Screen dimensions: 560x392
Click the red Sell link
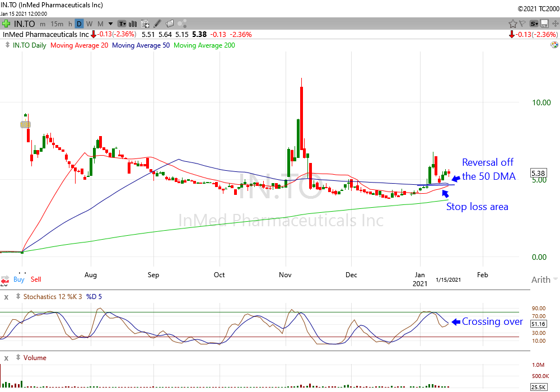click(36, 279)
